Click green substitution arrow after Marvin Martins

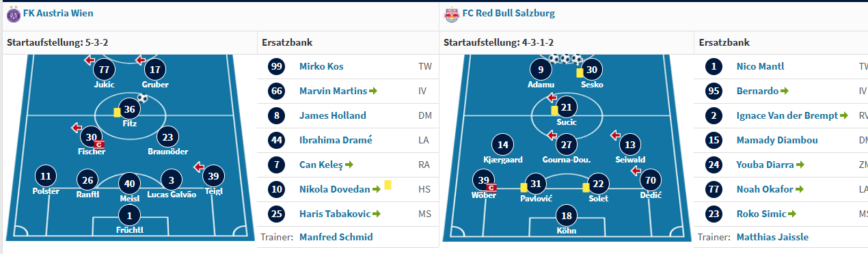click(372, 90)
